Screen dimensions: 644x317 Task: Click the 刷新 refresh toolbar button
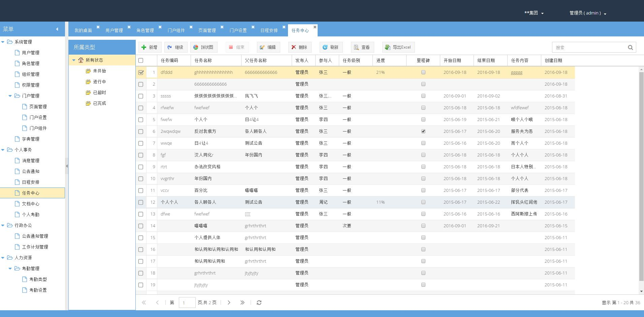pyautogui.click(x=331, y=47)
